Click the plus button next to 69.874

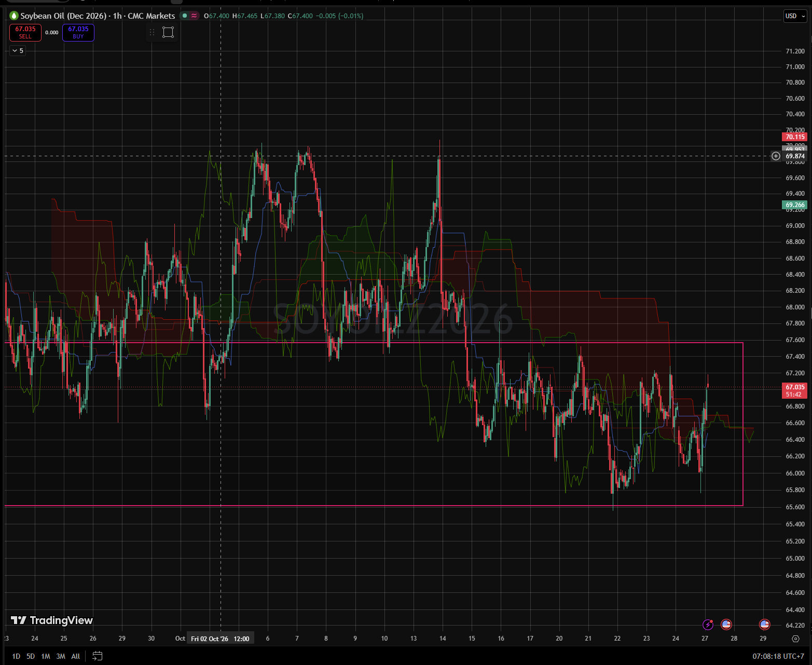pos(776,156)
